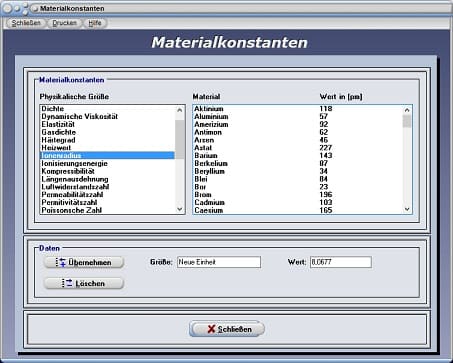This screenshot has width=453, height=363.
Task: Click scrollbar thumb of material list
Action: [407, 121]
